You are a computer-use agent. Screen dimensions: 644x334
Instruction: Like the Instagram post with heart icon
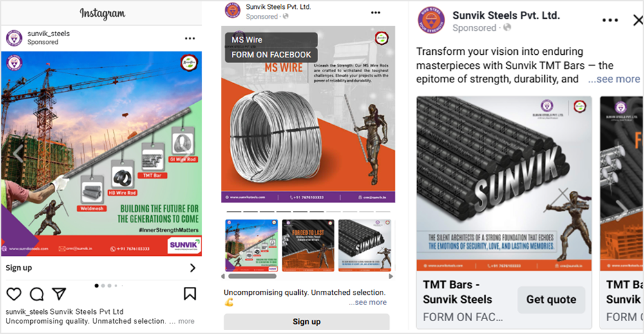[14, 293]
